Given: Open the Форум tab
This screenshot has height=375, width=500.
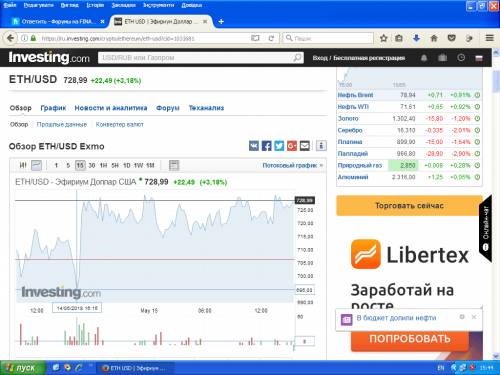Looking at the screenshot, I should tap(168, 108).
